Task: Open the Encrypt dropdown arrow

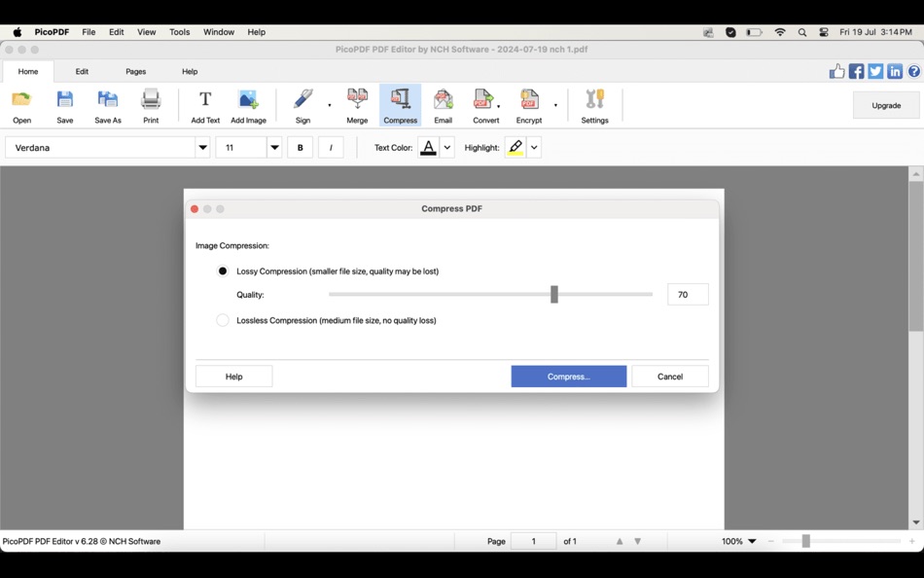Action: pos(555,105)
